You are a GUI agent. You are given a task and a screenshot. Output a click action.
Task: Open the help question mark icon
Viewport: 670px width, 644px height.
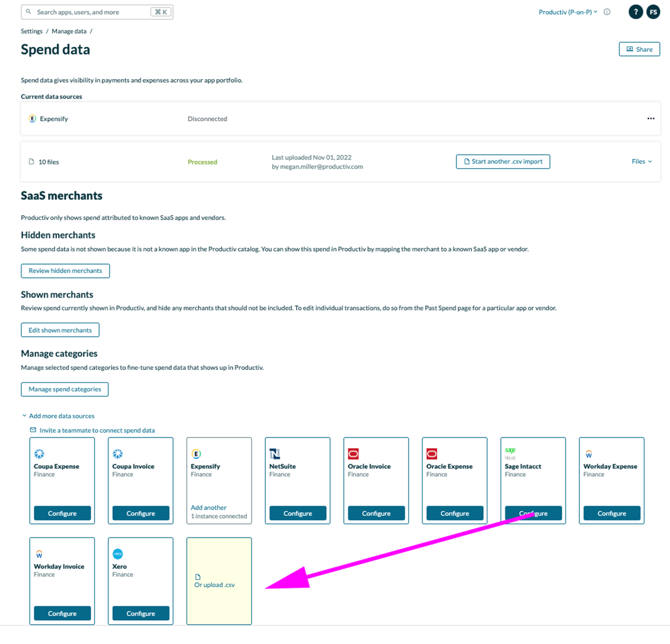[635, 12]
